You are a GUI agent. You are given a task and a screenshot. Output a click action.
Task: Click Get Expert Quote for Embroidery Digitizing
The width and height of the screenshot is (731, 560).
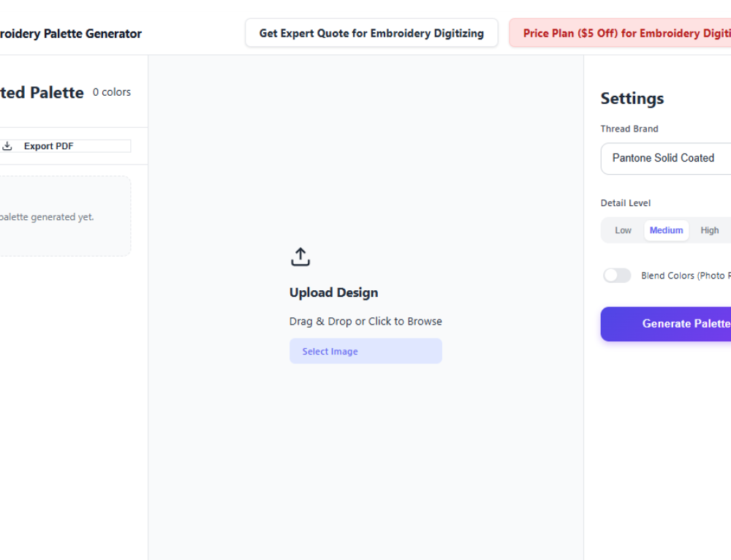371,33
